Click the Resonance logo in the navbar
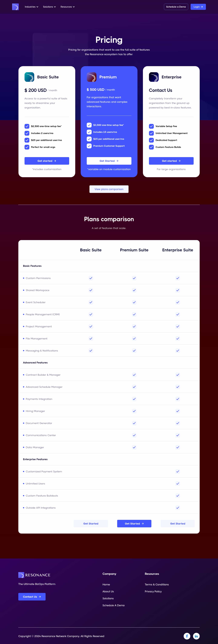Viewport: 218px width, 644px height. [15, 7]
